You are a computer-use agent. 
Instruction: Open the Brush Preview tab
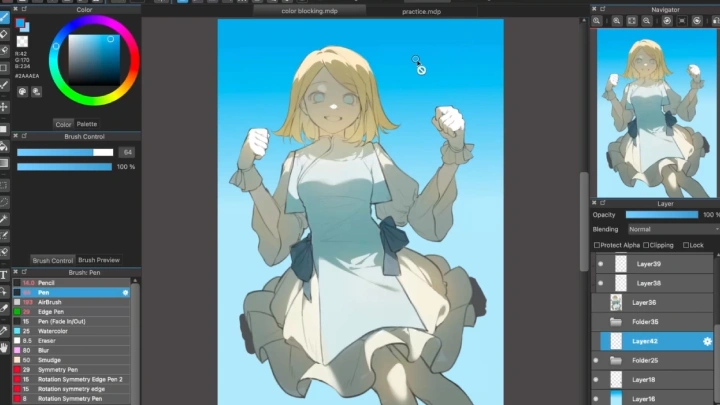coord(99,260)
